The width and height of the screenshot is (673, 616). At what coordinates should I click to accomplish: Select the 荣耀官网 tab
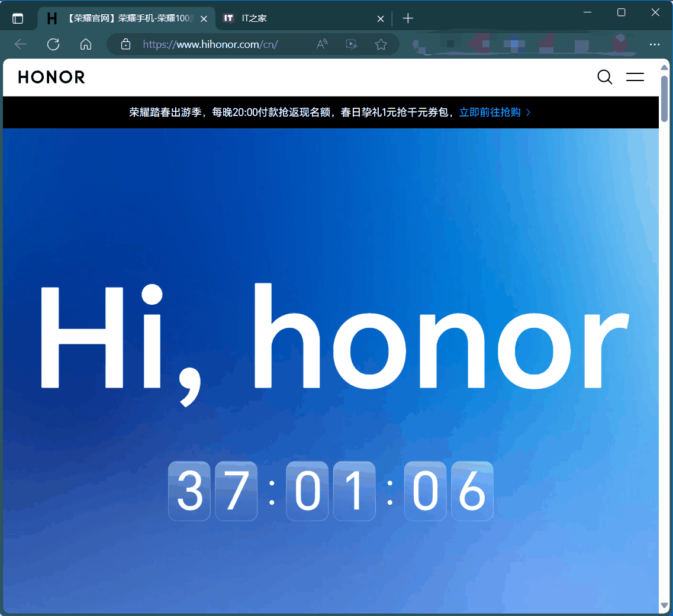[x=118, y=18]
